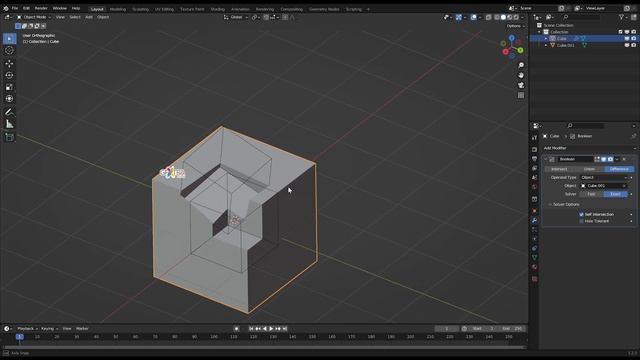Toggle Boolean modifier viewport display
The image size is (640, 360).
(x=604, y=159)
